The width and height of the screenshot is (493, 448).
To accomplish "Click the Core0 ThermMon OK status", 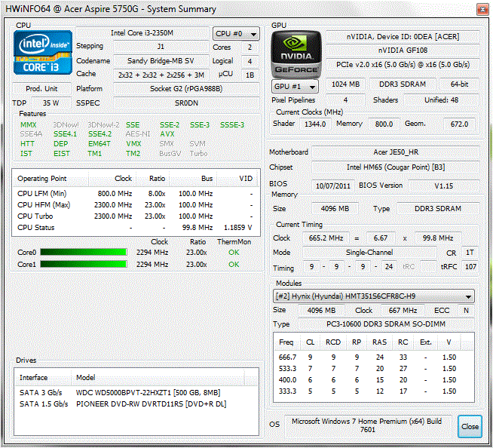I will (234, 253).
